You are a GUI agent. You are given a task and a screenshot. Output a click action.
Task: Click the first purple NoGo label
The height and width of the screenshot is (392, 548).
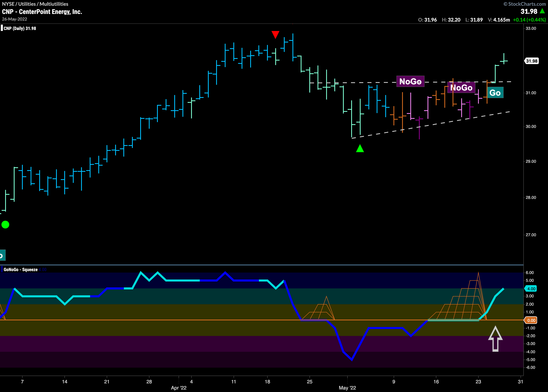coord(410,81)
